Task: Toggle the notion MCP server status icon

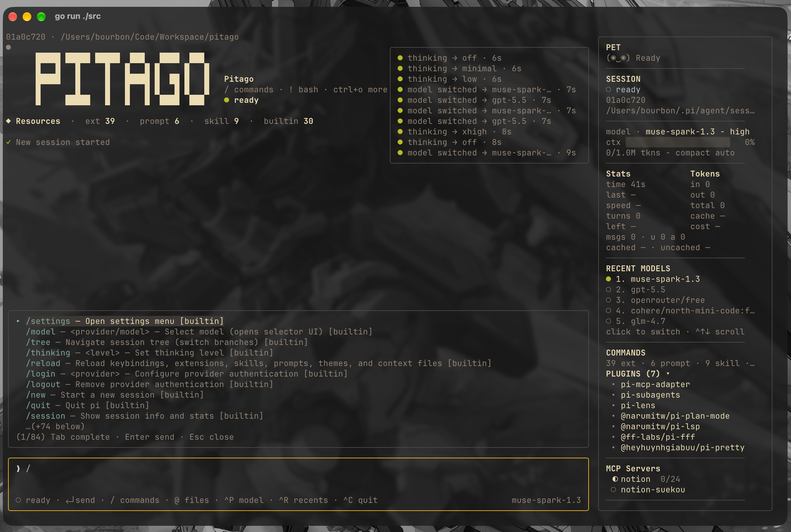Action: (615, 479)
